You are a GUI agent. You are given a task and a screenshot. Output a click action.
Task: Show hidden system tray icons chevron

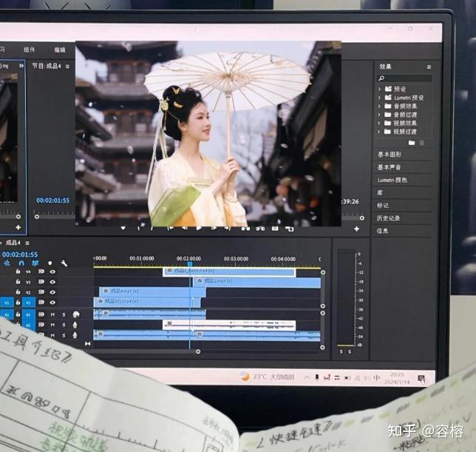[x=307, y=377]
